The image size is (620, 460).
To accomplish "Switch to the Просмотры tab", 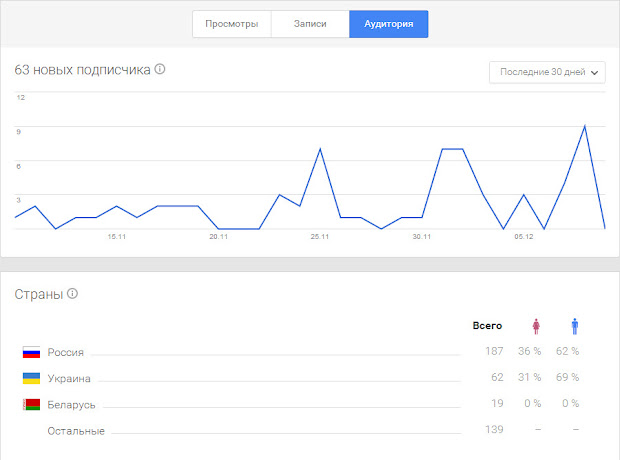I will tap(232, 24).
